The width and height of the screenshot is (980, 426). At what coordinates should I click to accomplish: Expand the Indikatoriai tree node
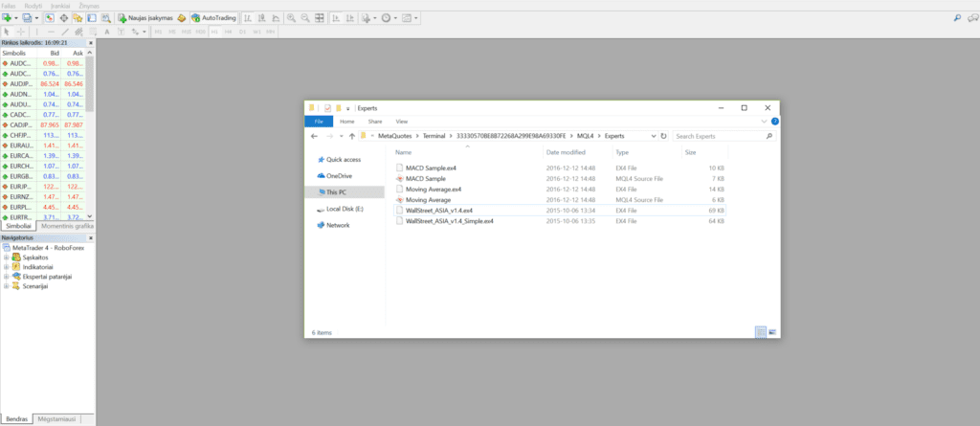tap(6, 266)
